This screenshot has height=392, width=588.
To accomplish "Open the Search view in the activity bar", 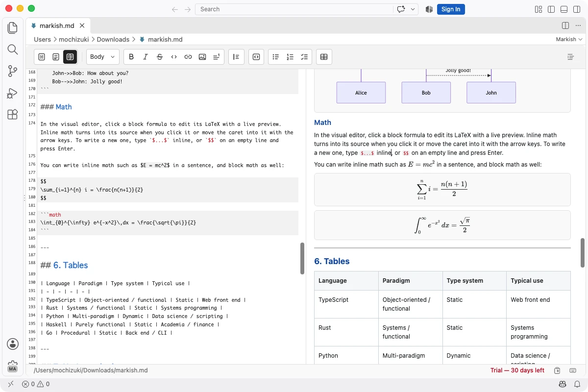I will click(13, 49).
